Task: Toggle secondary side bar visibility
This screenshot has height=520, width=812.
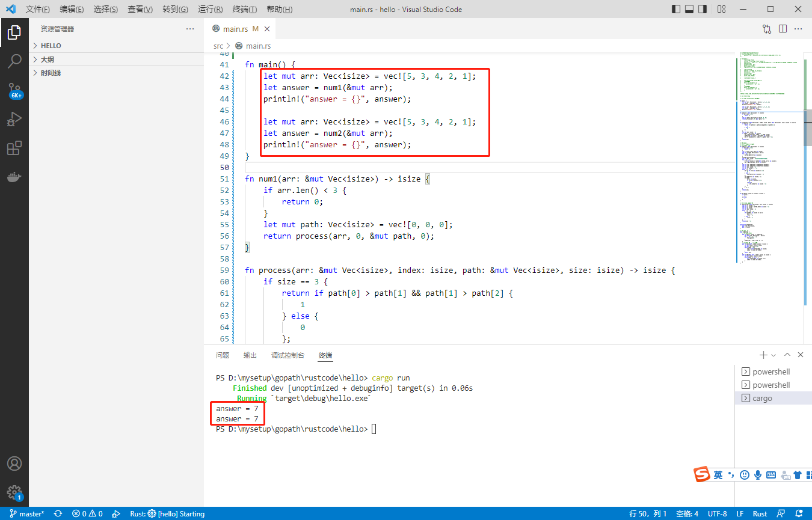Action: 704,9
